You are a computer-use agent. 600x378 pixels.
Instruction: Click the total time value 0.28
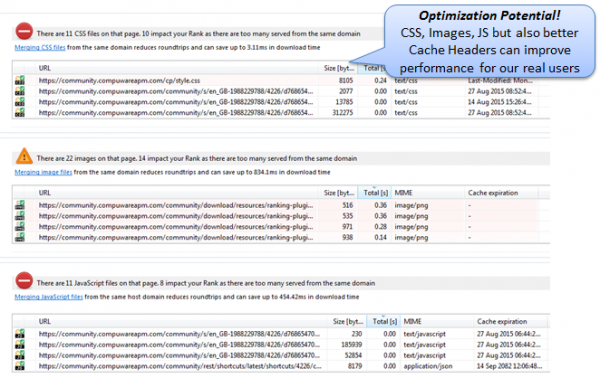click(x=380, y=226)
